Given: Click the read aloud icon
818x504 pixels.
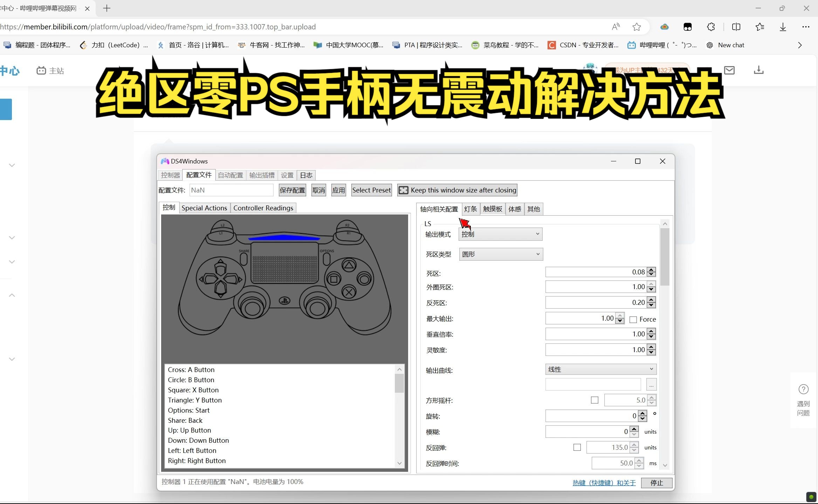Looking at the screenshot, I should point(616,27).
